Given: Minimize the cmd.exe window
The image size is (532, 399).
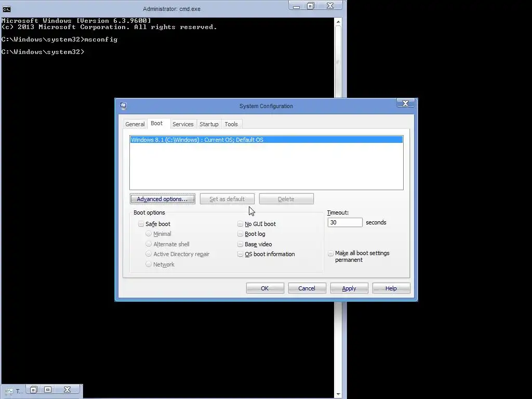Looking at the screenshot, I should (296, 6).
